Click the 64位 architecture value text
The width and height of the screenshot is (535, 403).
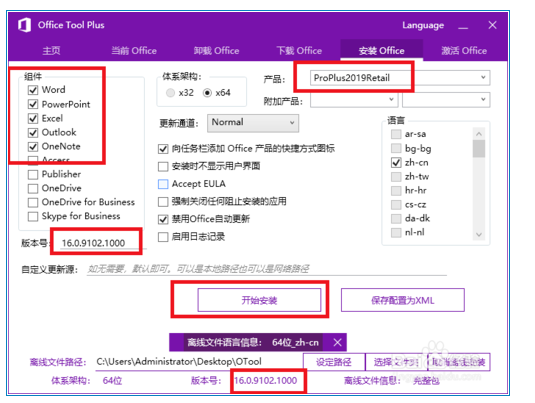coord(112,380)
